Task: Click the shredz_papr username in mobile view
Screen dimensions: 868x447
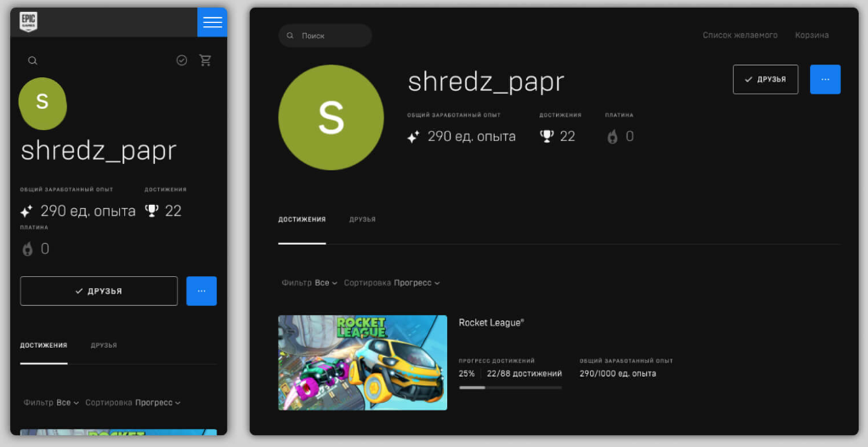Action: point(99,151)
